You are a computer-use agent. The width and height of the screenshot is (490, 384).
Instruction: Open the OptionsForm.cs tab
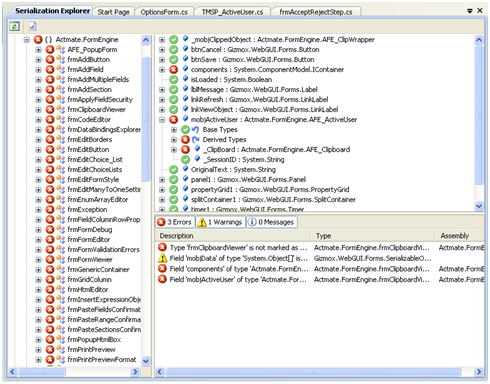[x=164, y=12]
